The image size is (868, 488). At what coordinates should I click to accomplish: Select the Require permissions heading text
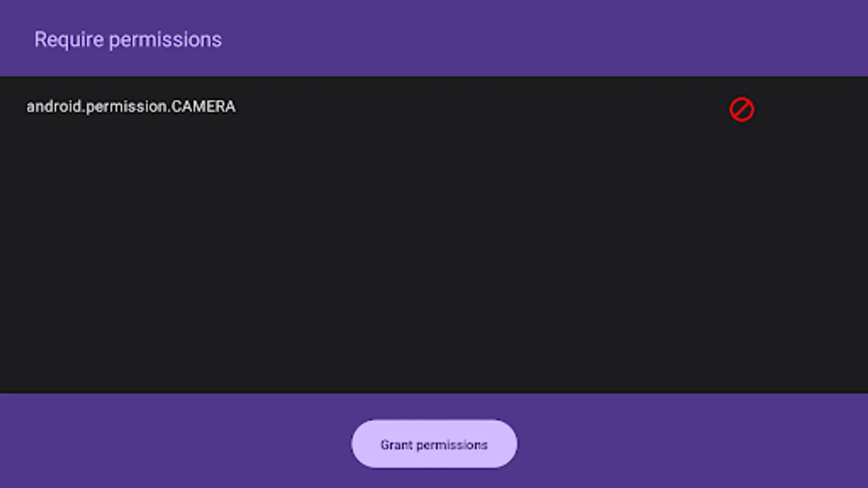click(128, 40)
